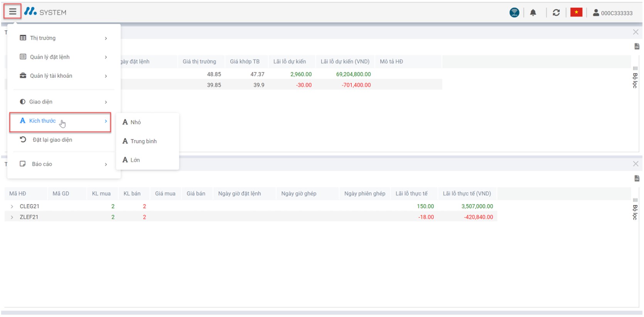Click export file icon in upper panel
Viewport: 644px width, 317px height.
(637, 47)
